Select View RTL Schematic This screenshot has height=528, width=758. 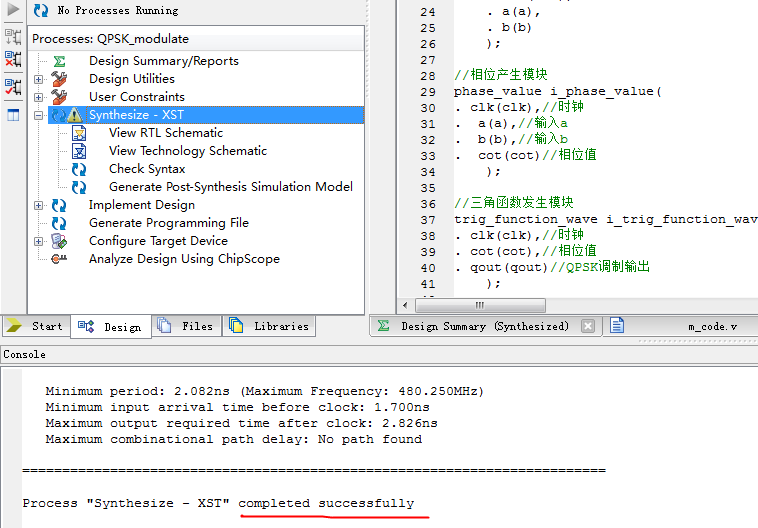(x=166, y=133)
